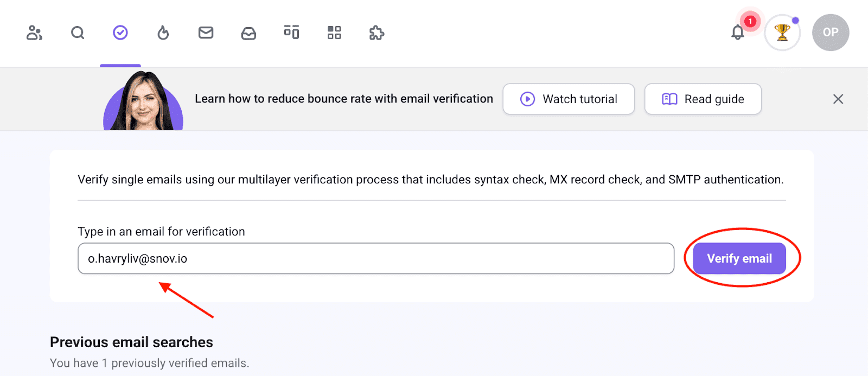View notifications via the bell icon
Screen dimensions: 868x376
[738, 33]
